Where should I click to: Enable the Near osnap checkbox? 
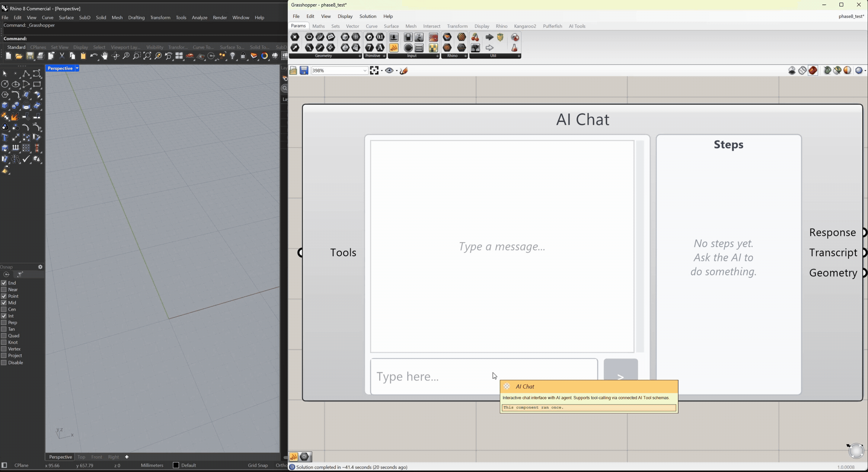[x=4, y=290]
